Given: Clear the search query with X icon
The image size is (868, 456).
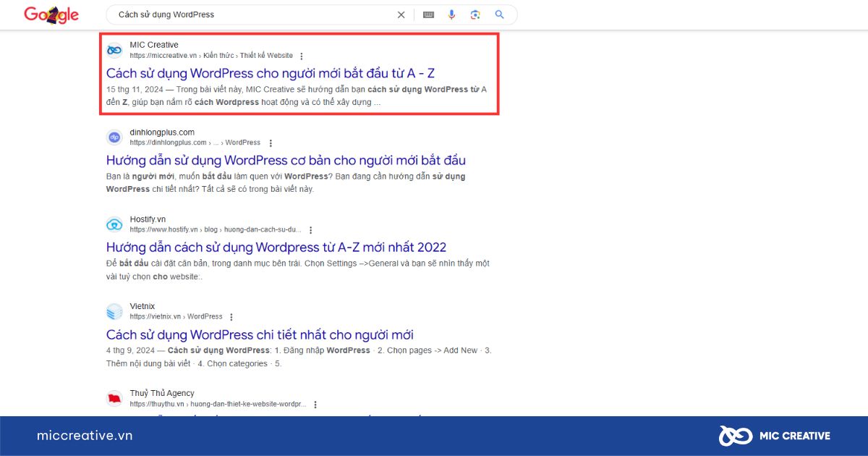Looking at the screenshot, I should [x=401, y=14].
